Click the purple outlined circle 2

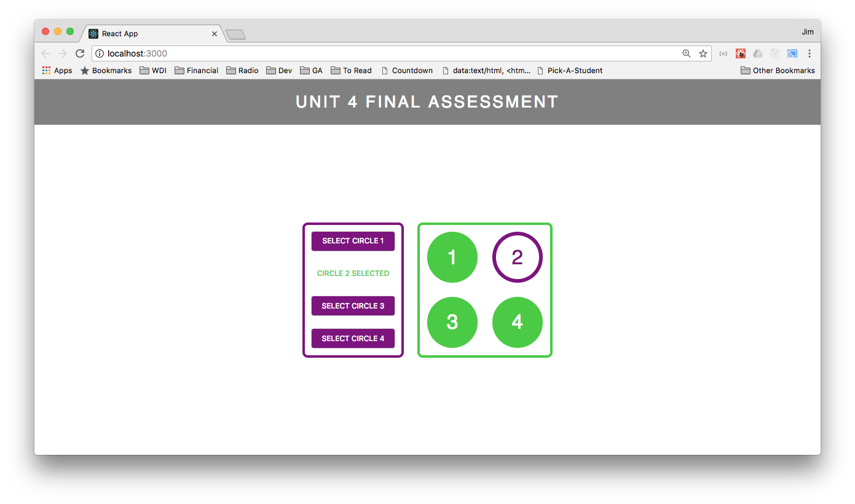[x=518, y=258]
